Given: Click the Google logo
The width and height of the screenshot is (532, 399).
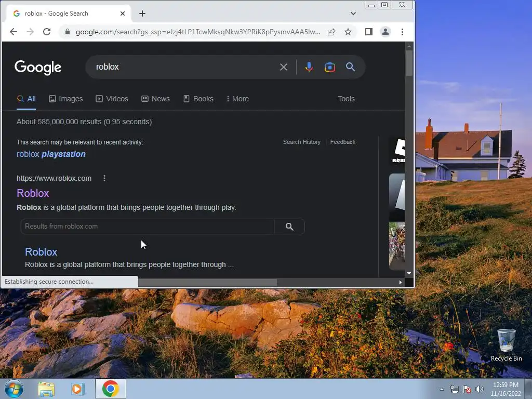Looking at the screenshot, I should click(38, 68).
